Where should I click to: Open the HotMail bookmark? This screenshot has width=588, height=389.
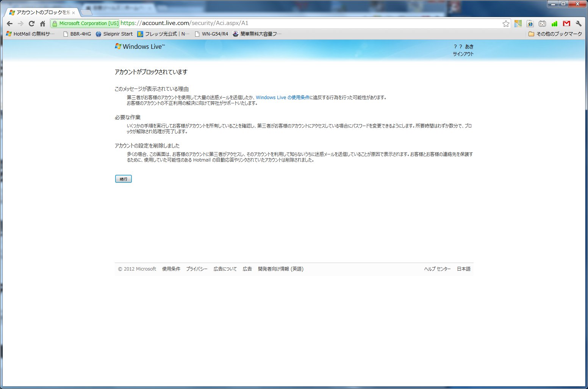(x=31, y=34)
